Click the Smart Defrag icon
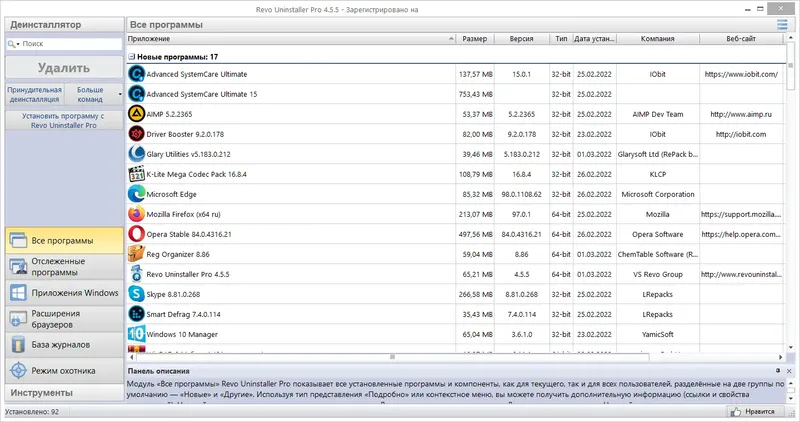The image size is (800, 422). 136,314
